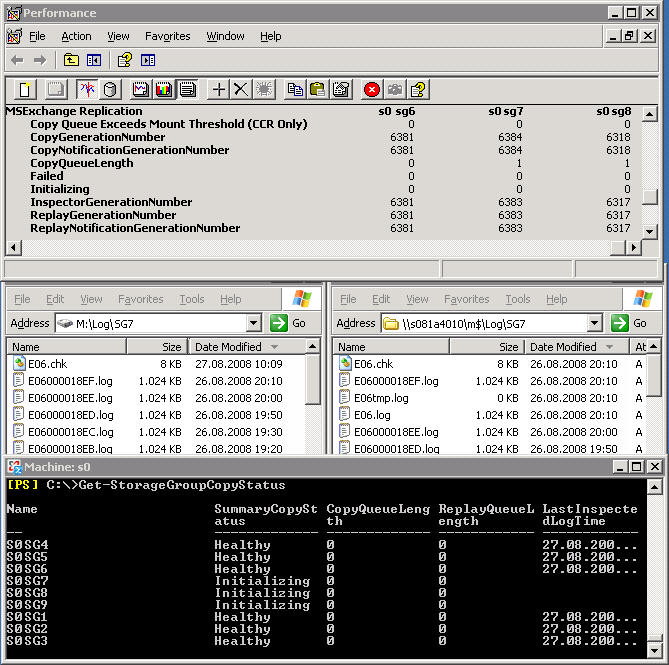Sort right file list by Name column
669x665 pixels.
coord(391,347)
